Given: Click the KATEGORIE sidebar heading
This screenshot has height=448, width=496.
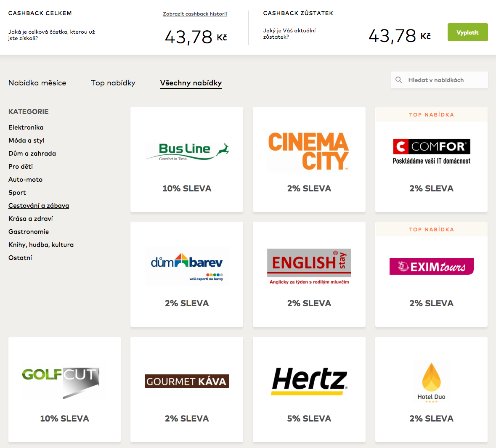Looking at the screenshot, I should (x=29, y=111).
